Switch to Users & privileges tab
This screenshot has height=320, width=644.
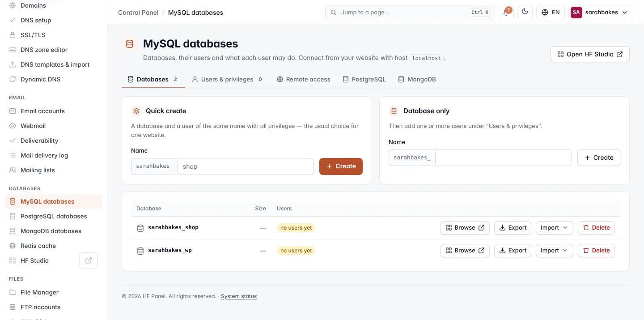(x=227, y=79)
